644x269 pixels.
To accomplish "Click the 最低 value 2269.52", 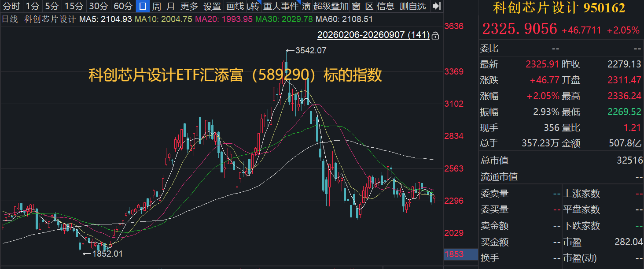I will pyautogui.click(x=624, y=112).
